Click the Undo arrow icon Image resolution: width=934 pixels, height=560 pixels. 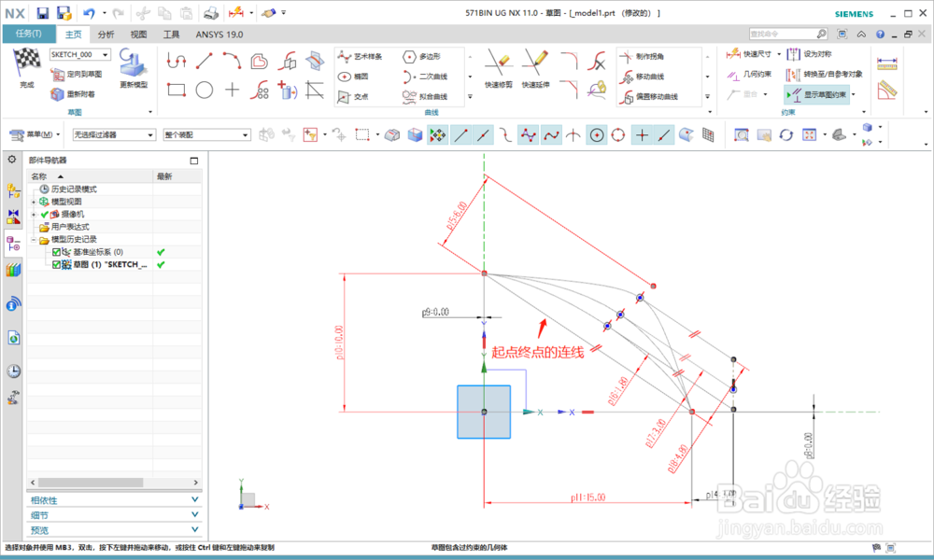[x=89, y=13]
